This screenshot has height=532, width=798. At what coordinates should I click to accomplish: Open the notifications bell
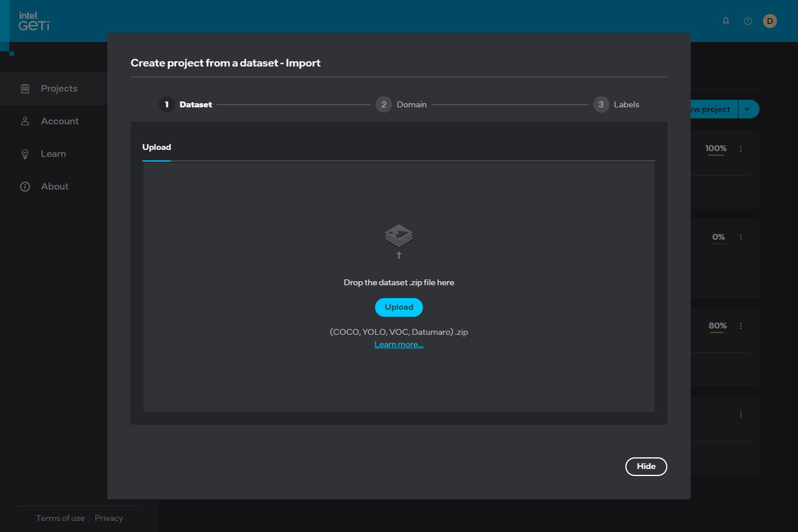tap(726, 21)
